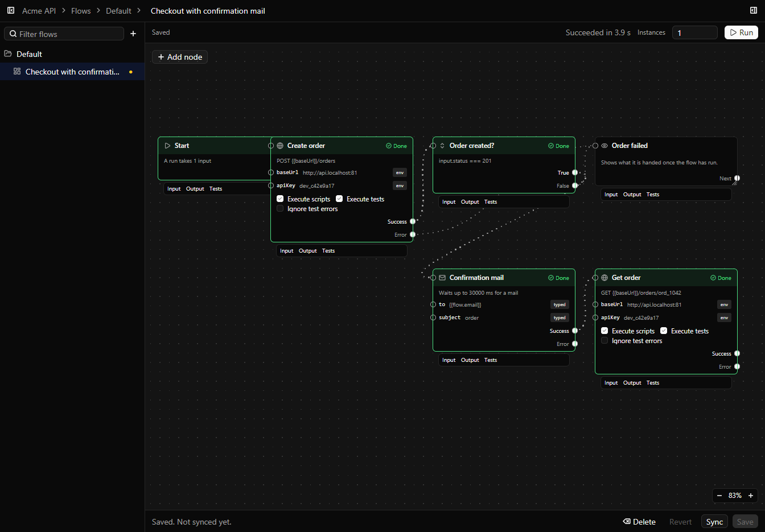
Task: Open the Input tab under Confirmation mail
Action: click(x=449, y=360)
